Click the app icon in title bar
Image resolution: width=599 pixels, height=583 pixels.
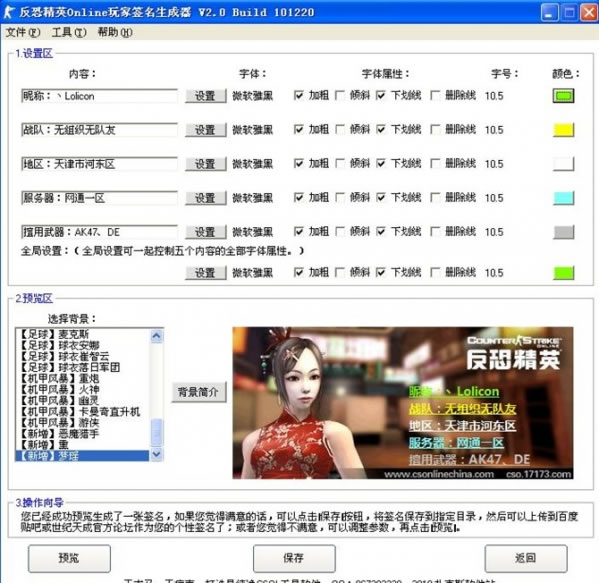coord(9,11)
